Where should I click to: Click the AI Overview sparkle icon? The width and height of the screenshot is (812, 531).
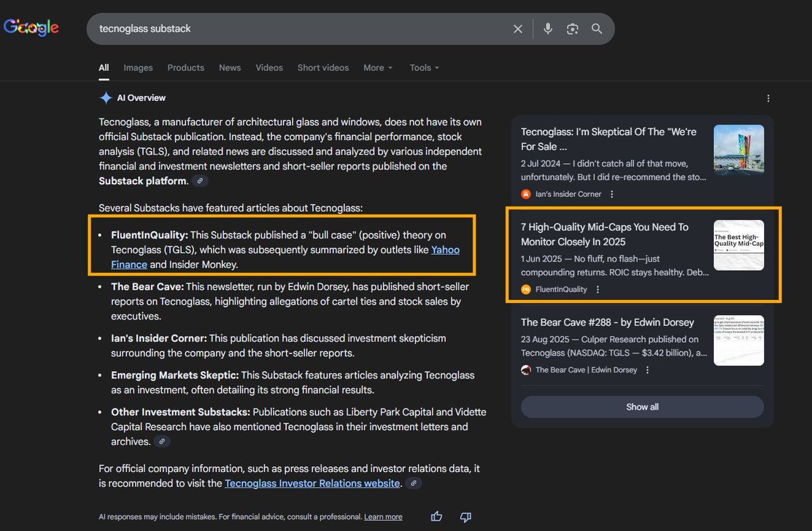[x=106, y=98]
